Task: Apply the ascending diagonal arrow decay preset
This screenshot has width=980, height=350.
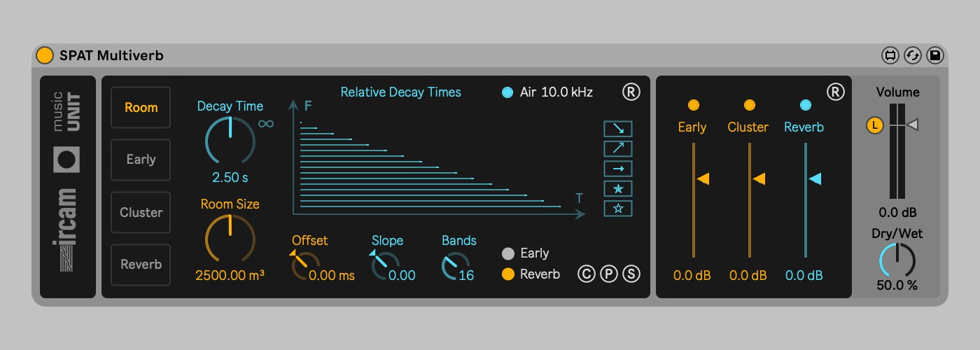Action: click(x=618, y=148)
